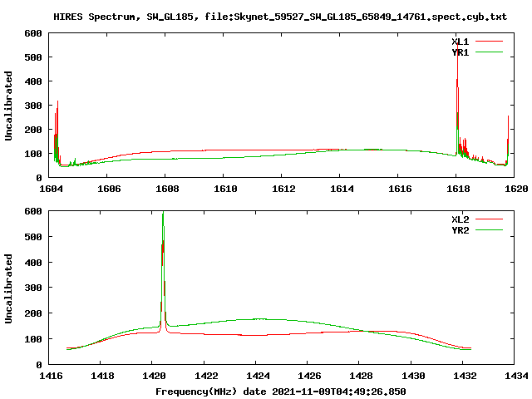Click the 1420 x-axis tick label
532x399 pixels.
(x=154, y=376)
